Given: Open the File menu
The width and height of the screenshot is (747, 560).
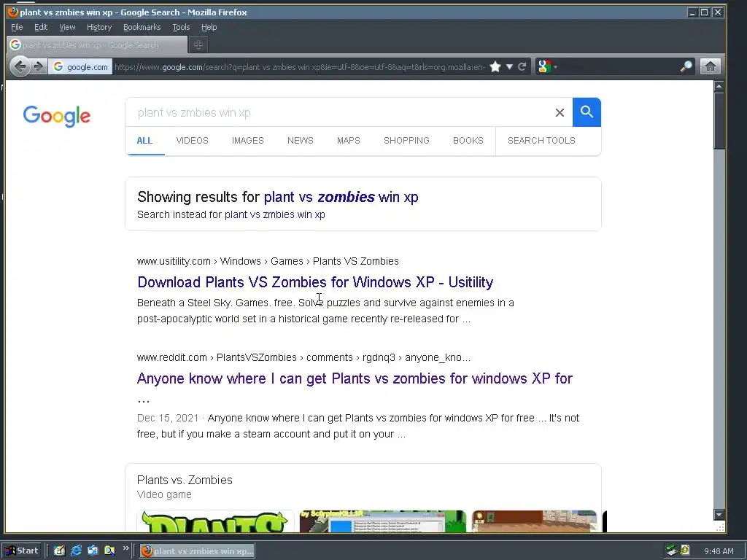Looking at the screenshot, I should click(x=17, y=27).
